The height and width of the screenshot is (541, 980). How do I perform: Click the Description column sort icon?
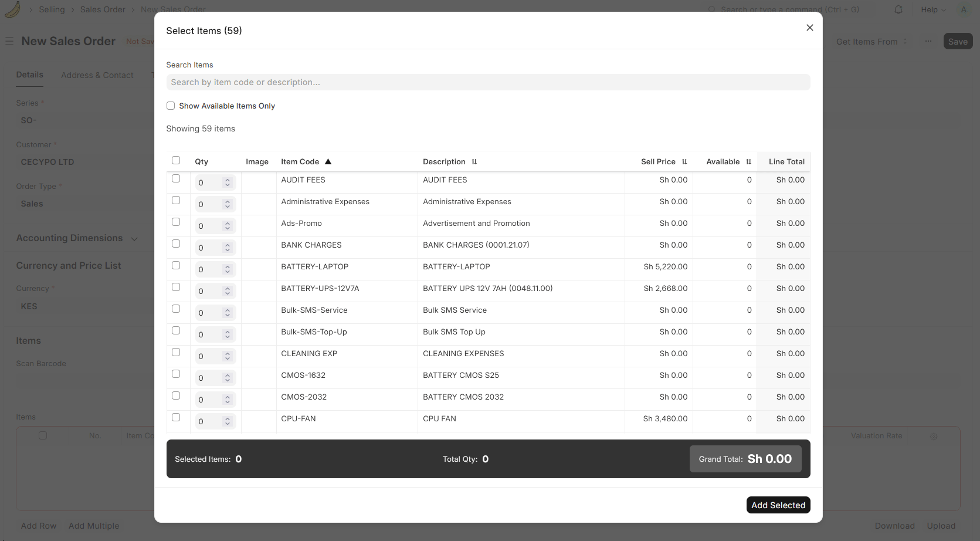[x=474, y=162]
